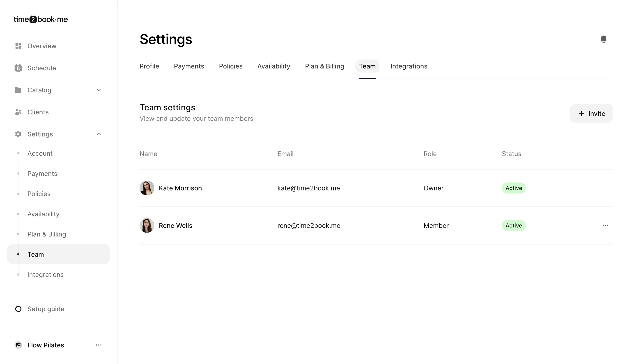Switch to the Plan & Billing tab
This screenshot has width=635, height=364.
pyautogui.click(x=324, y=66)
